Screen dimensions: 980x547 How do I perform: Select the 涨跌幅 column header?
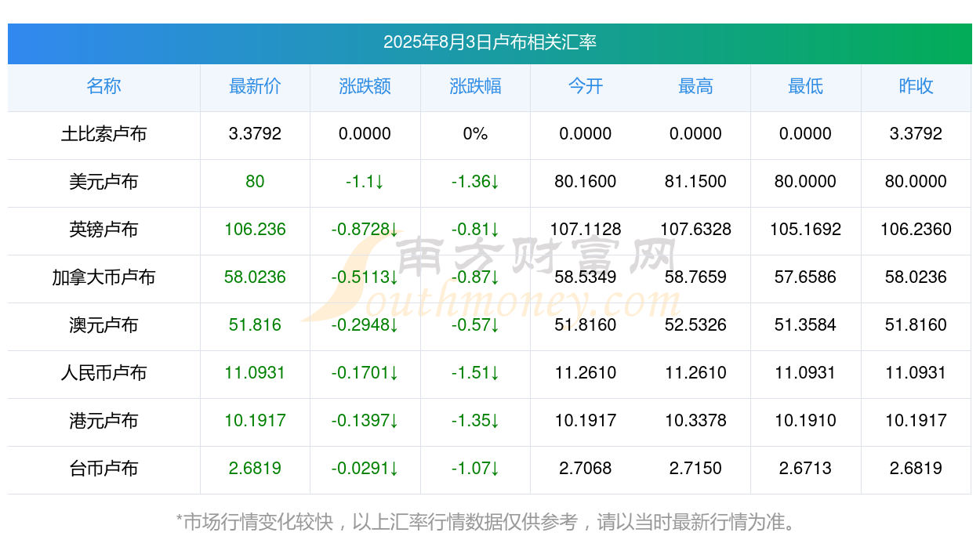(475, 86)
